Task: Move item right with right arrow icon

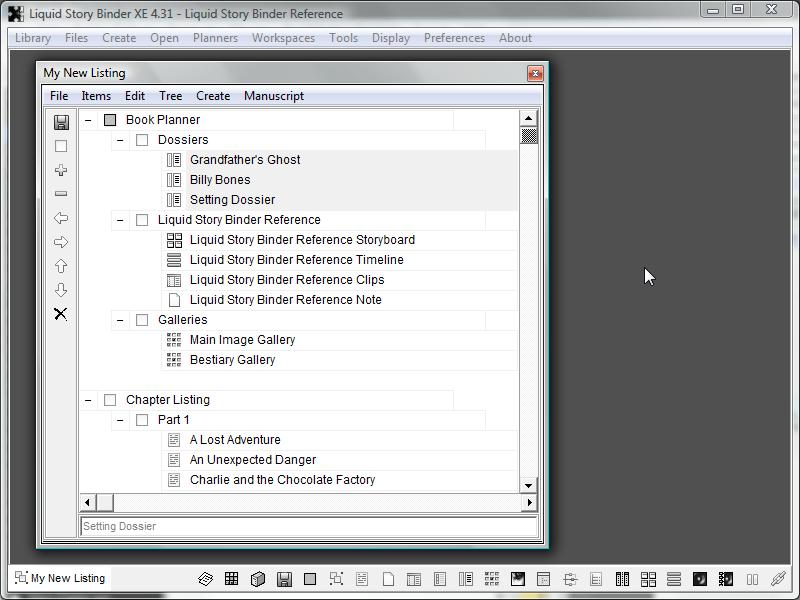Action: [x=61, y=242]
